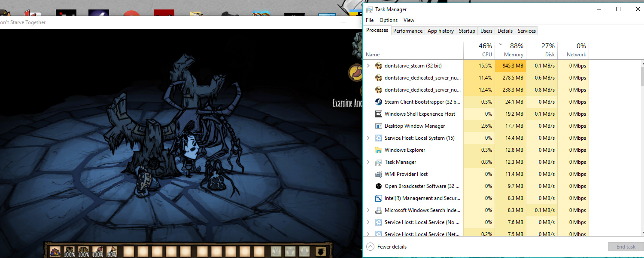Switch to the Startup tab
Viewport: 644px width, 258px height.
tap(467, 31)
